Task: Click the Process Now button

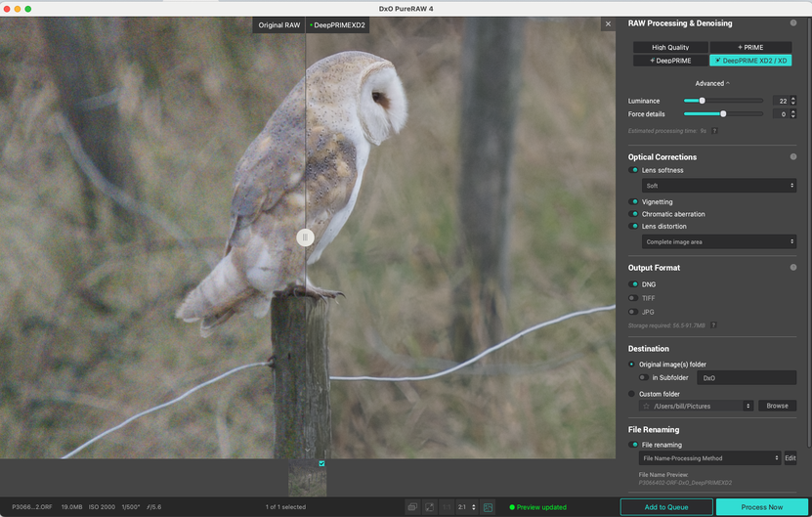Action: click(x=762, y=507)
